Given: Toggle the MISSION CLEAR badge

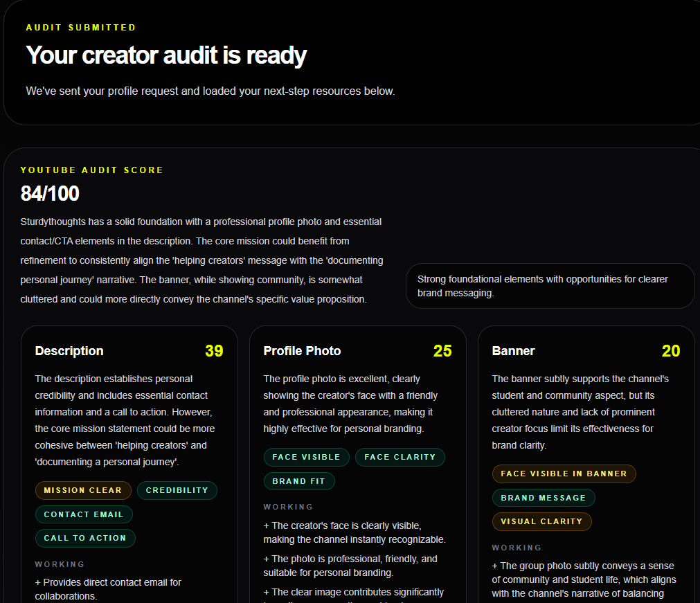Looking at the screenshot, I should [x=83, y=490].
